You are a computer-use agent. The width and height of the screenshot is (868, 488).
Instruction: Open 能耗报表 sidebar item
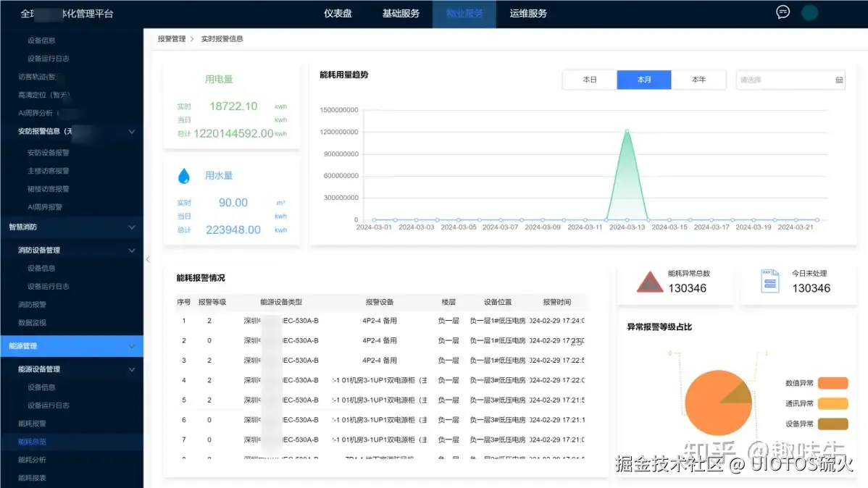click(x=32, y=478)
